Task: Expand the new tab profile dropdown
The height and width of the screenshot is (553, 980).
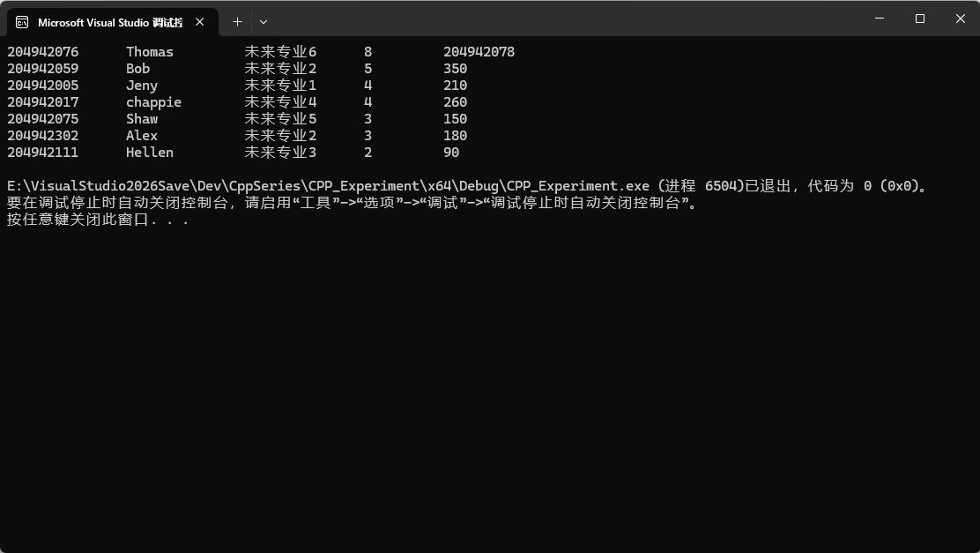Action: coord(264,22)
